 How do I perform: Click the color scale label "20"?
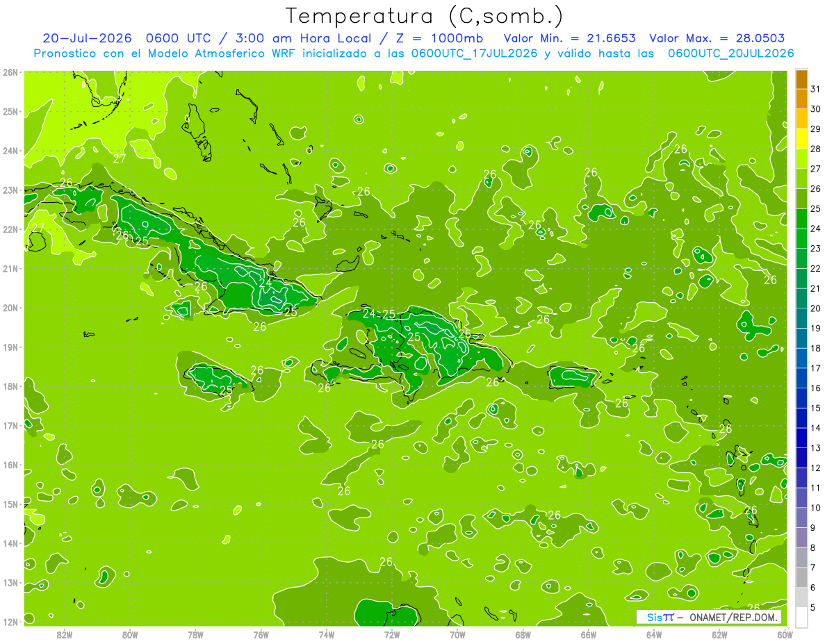pos(816,308)
